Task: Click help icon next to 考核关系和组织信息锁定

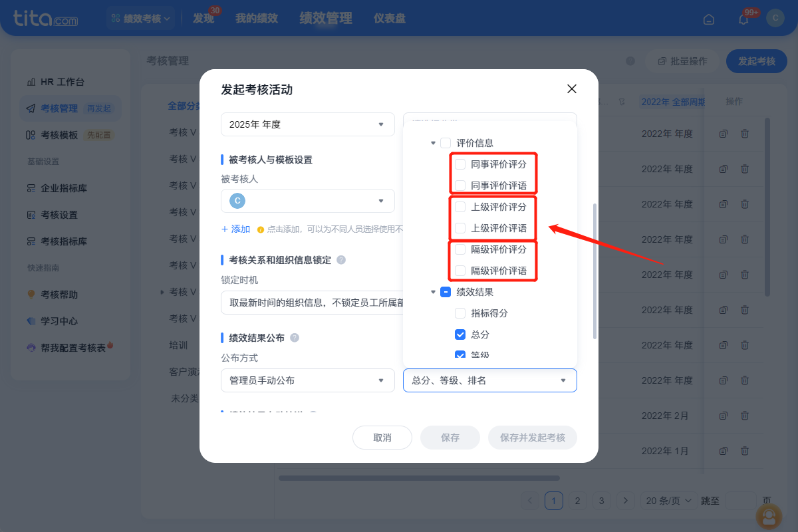Action: point(341,259)
